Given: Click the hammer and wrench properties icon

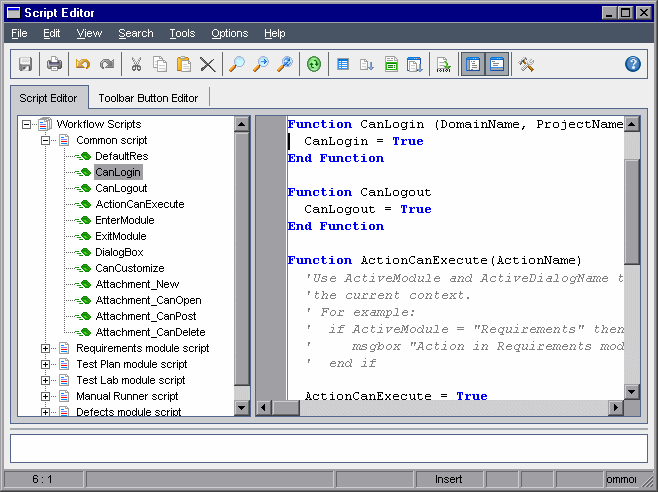Looking at the screenshot, I should 526,64.
